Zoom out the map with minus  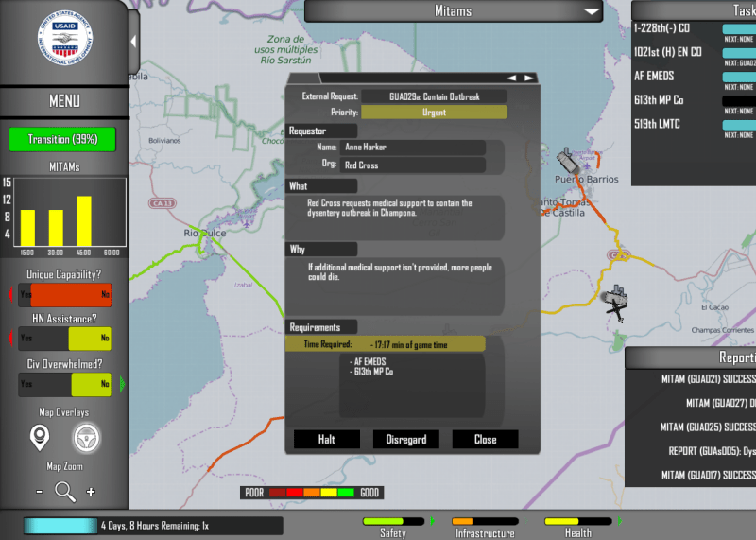(39, 492)
